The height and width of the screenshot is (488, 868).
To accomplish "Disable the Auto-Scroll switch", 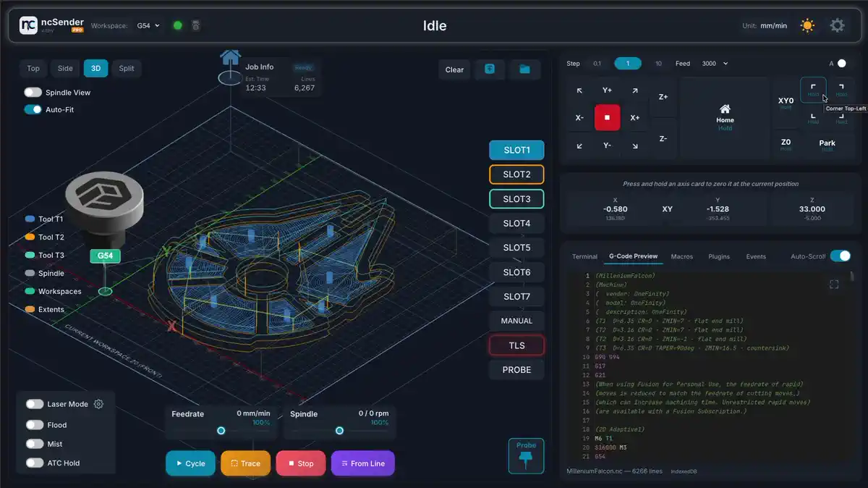I will [840, 256].
